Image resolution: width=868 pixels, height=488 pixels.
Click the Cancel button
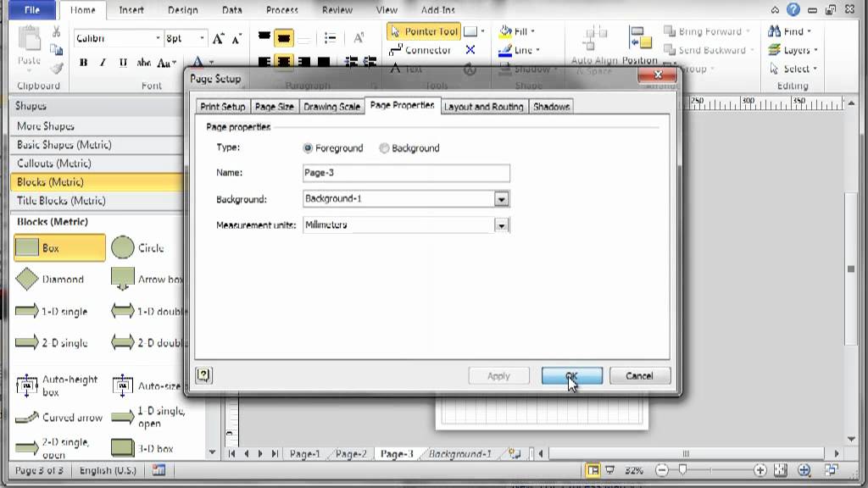point(639,375)
